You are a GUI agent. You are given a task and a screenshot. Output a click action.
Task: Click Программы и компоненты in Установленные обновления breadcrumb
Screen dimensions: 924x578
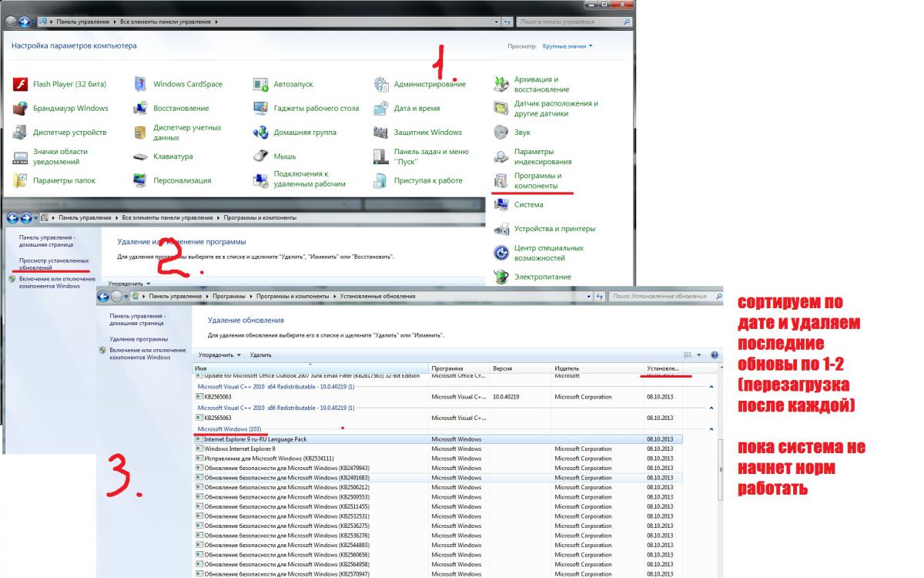click(294, 296)
